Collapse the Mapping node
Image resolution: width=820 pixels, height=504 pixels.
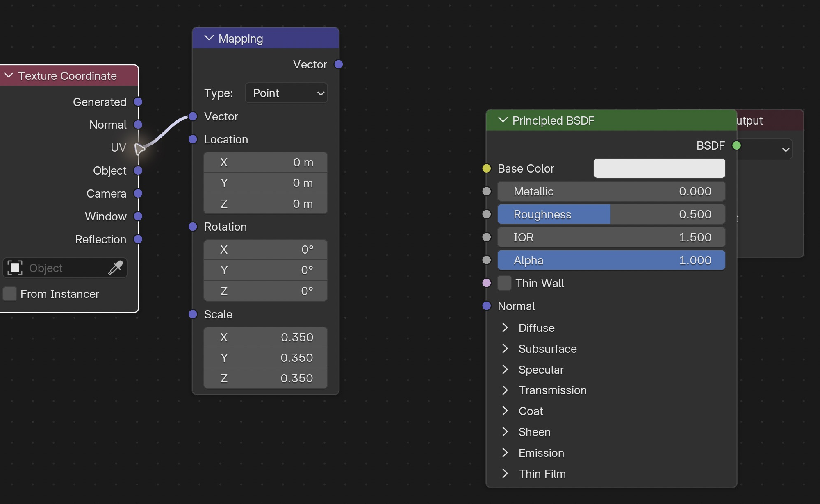pyautogui.click(x=209, y=39)
